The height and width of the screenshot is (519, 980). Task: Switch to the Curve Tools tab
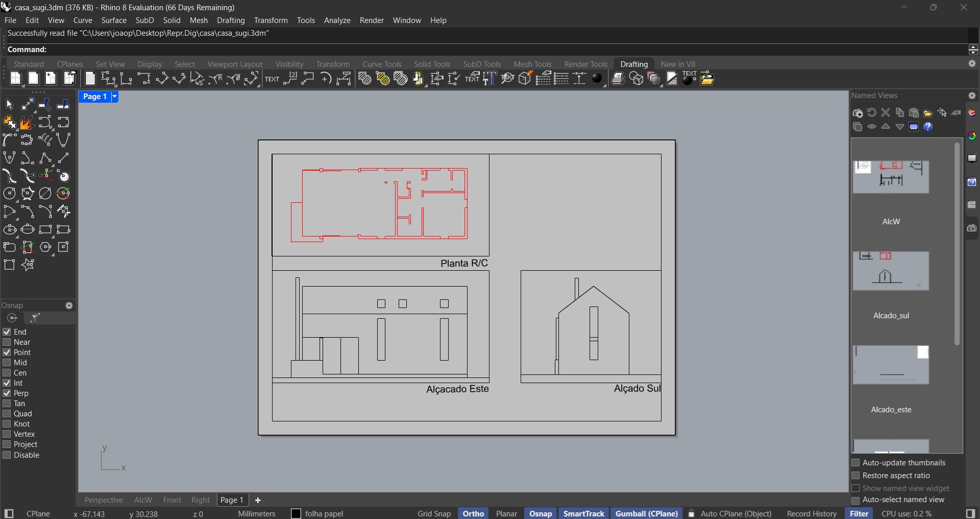point(382,64)
